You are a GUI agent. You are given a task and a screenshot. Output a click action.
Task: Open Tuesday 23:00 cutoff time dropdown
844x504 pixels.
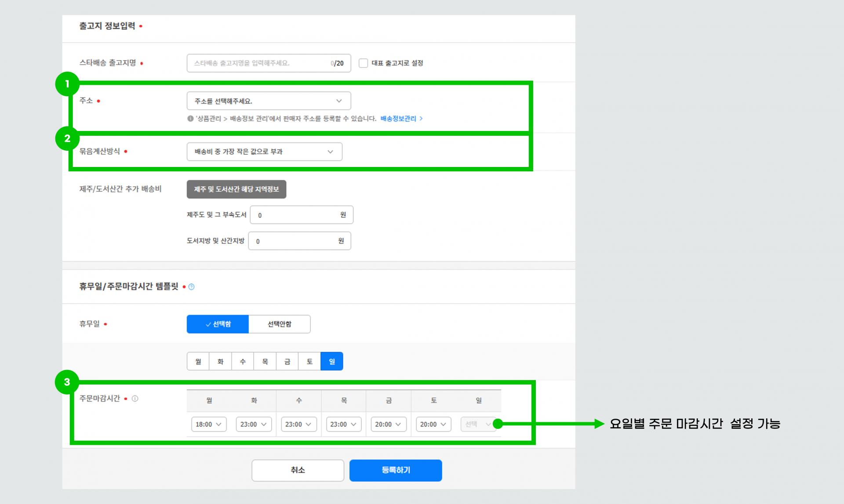tap(254, 424)
